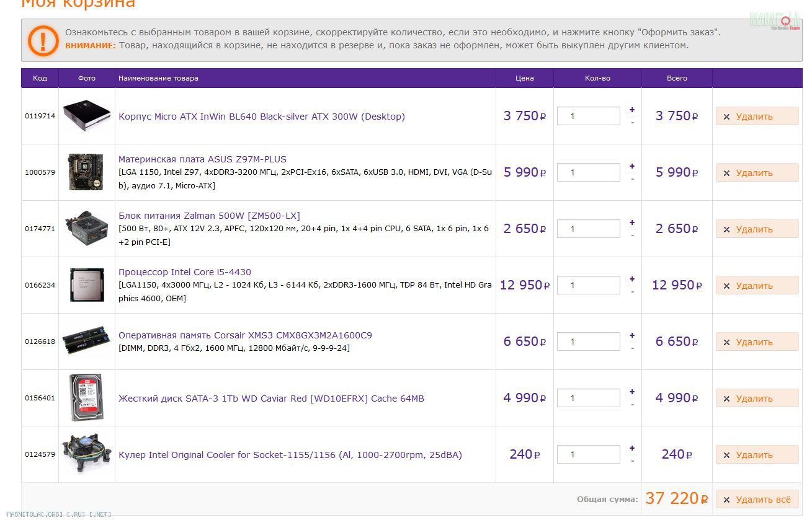Open Жесткий диск WD Caviar Red link

point(271,399)
